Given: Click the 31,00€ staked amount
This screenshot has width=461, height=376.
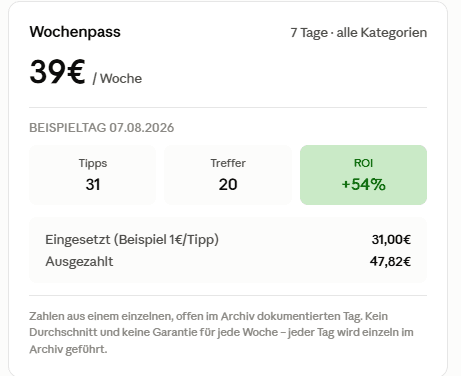Looking at the screenshot, I should coord(391,239).
